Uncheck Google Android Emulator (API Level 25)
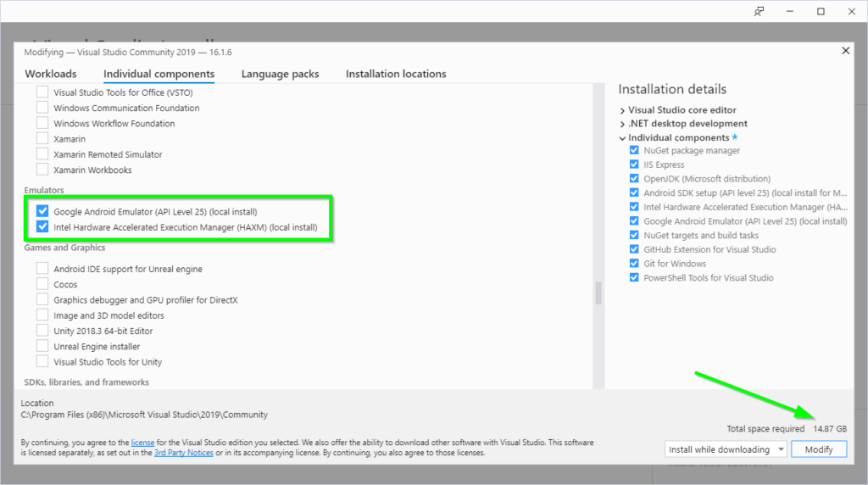 [x=42, y=211]
